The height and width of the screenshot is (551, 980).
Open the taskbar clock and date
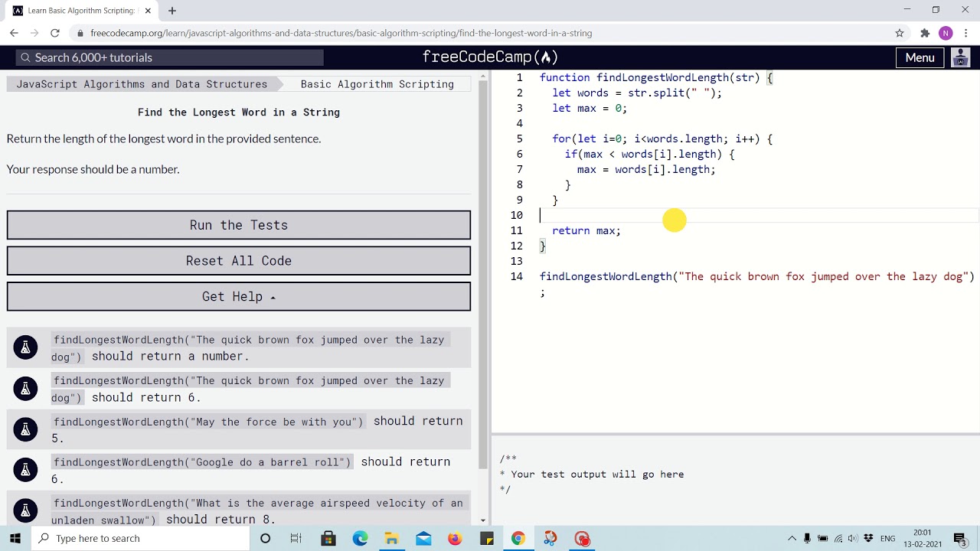click(x=922, y=539)
